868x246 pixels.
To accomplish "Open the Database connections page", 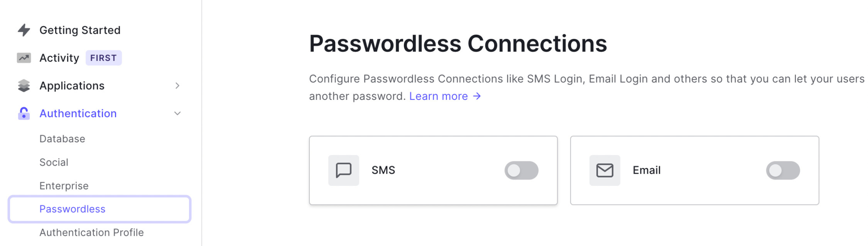I will (x=62, y=138).
